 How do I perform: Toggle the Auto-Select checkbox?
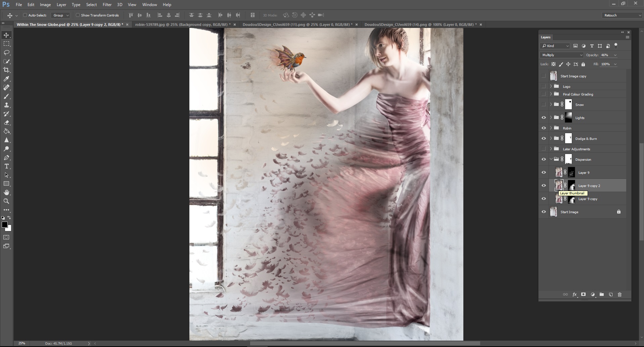pyautogui.click(x=25, y=15)
